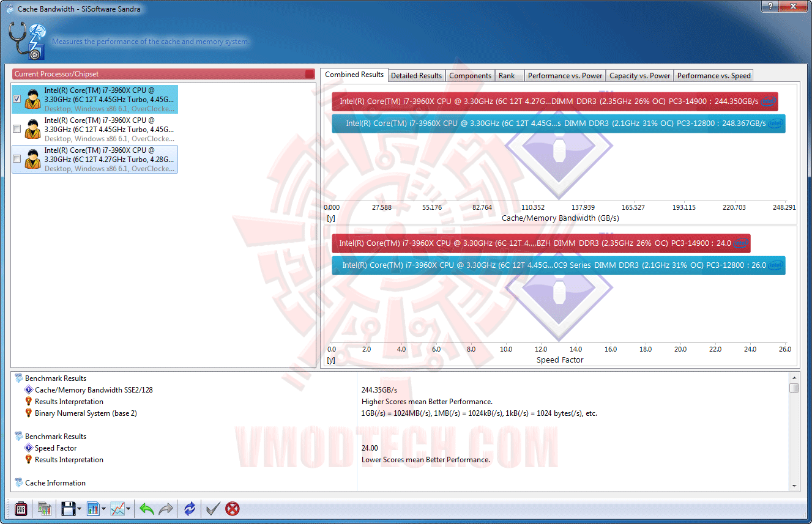Click 'Lower Scores mean Better Performance.' text
This screenshot has height=524, width=812.
(426, 460)
